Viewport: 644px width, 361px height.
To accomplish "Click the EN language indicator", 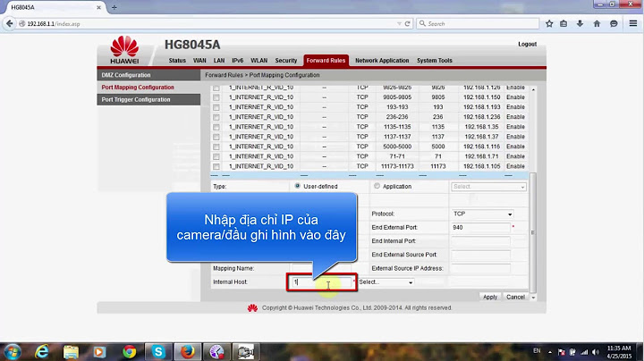I will pyautogui.click(x=537, y=351).
